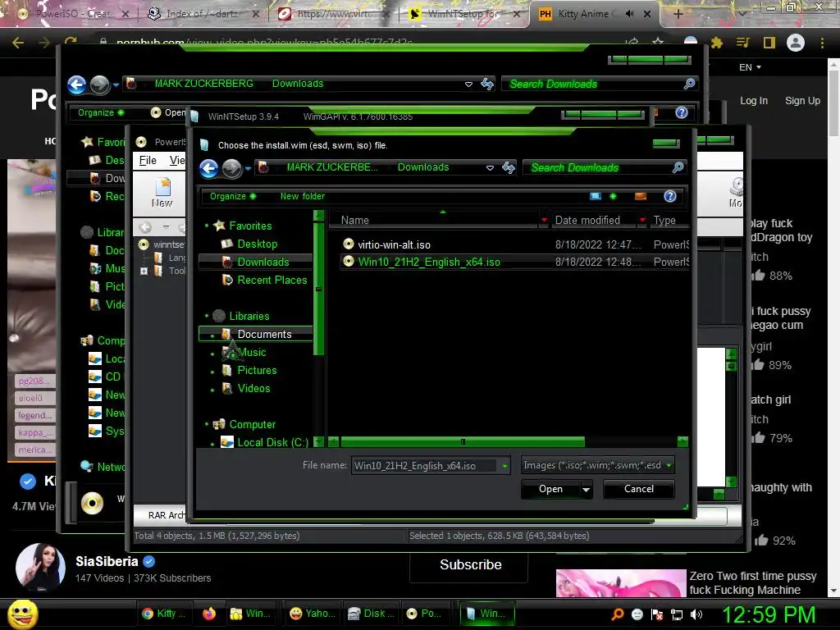Click the network icon in system tray
Viewport: 840px width, 630px height.
click(677, 614)
